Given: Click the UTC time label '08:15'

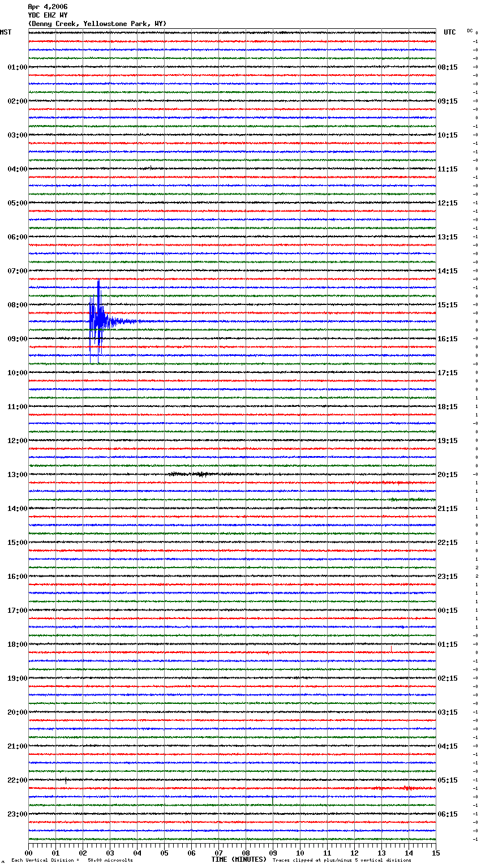Looking at the screenshot, I should tap(448, 67).
